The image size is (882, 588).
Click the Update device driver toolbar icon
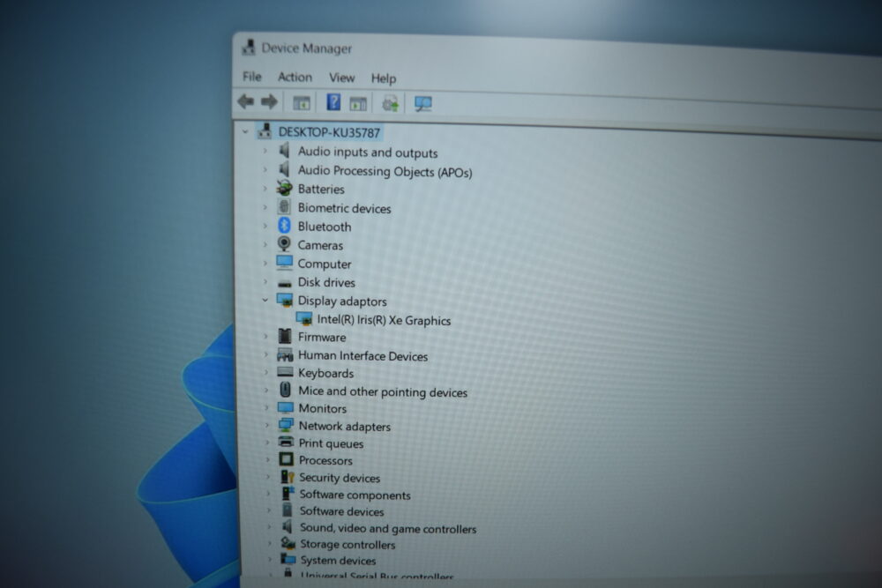pos(390,103)
